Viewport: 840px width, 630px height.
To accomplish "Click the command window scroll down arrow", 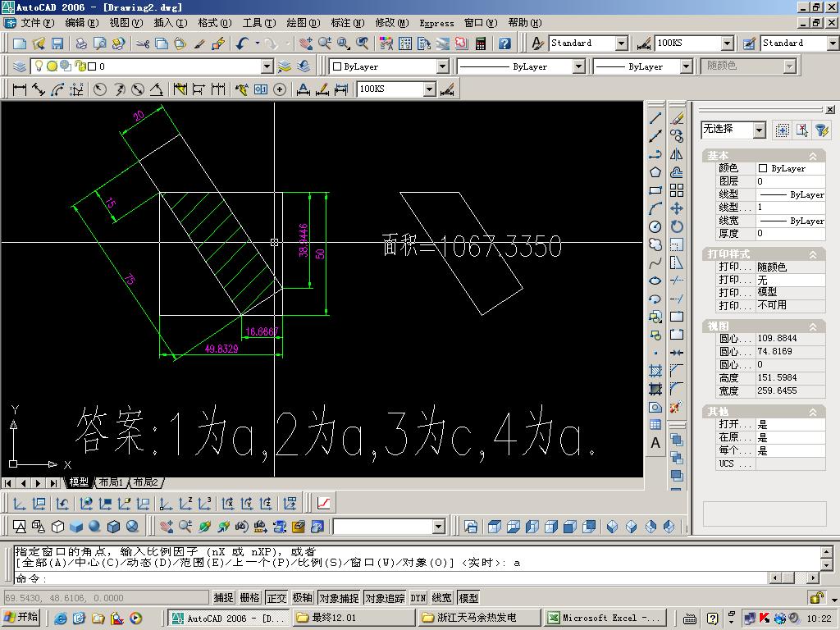I will click(827, 565).
